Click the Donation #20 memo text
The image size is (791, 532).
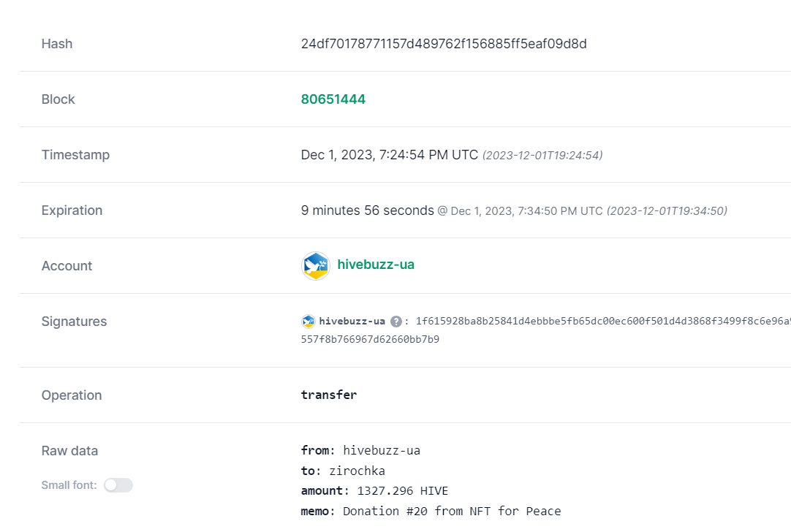tap(452, 512)
